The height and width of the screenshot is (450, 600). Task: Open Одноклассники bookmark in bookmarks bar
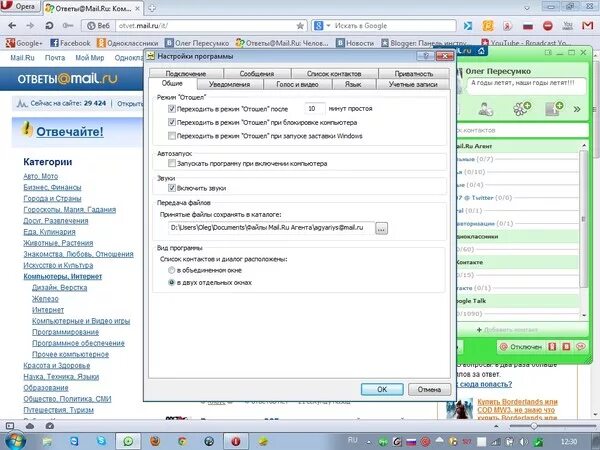point(127,43)
